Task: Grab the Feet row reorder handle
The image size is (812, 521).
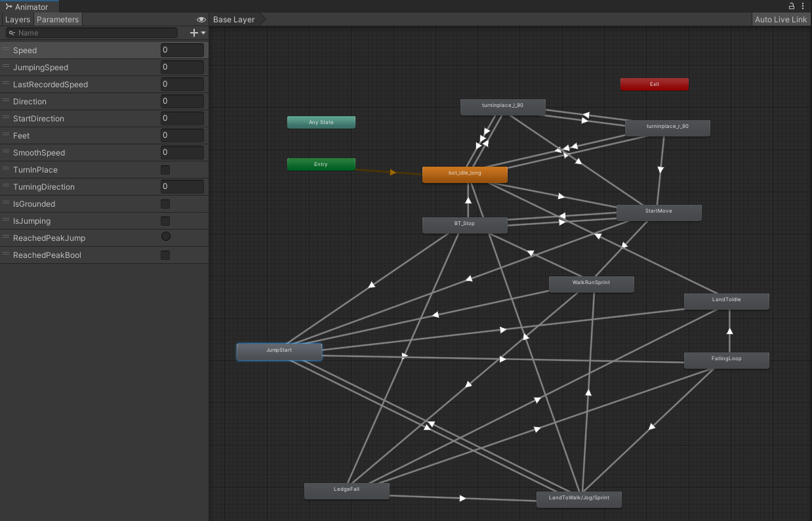Action: [6, 135]
